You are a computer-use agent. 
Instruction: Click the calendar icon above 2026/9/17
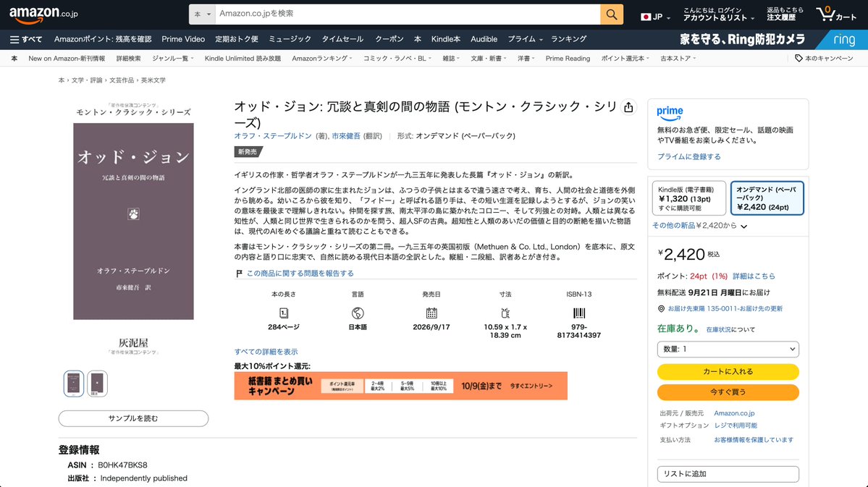pyautogui.click(x=431, y=313)
